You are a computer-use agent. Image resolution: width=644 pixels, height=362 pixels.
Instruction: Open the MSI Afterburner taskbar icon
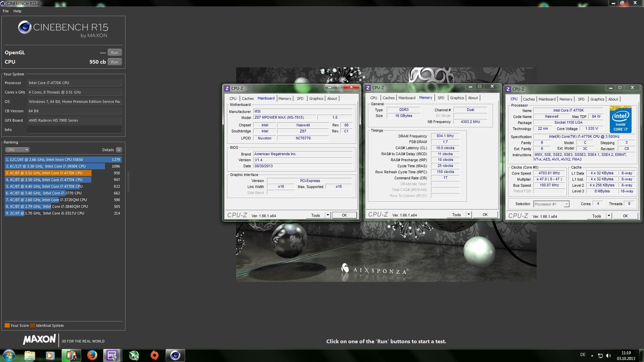click(x=134, y=355)
